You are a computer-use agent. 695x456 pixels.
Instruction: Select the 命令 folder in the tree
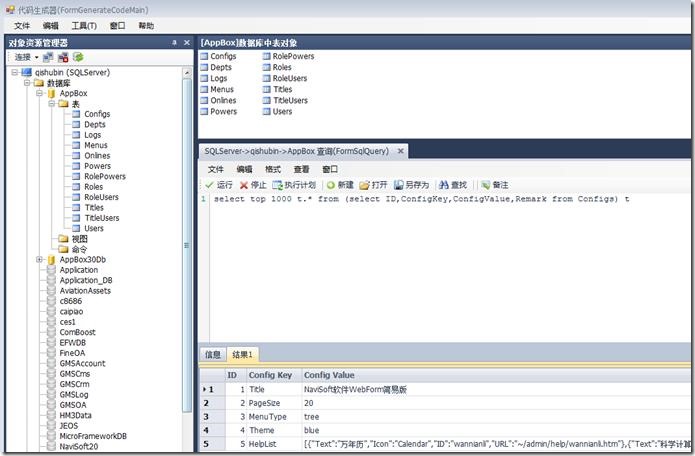[79, 249]
